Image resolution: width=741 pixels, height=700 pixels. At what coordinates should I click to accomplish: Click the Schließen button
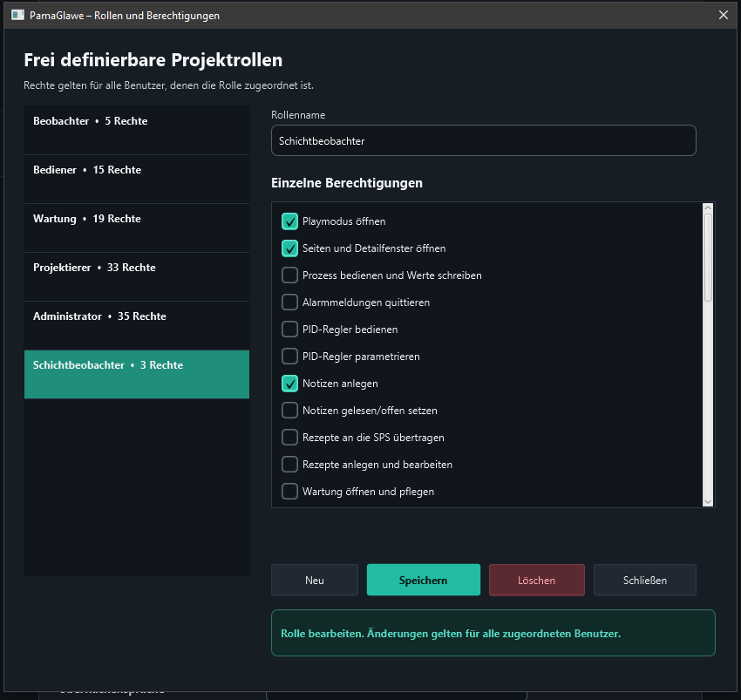pos(644,580)
